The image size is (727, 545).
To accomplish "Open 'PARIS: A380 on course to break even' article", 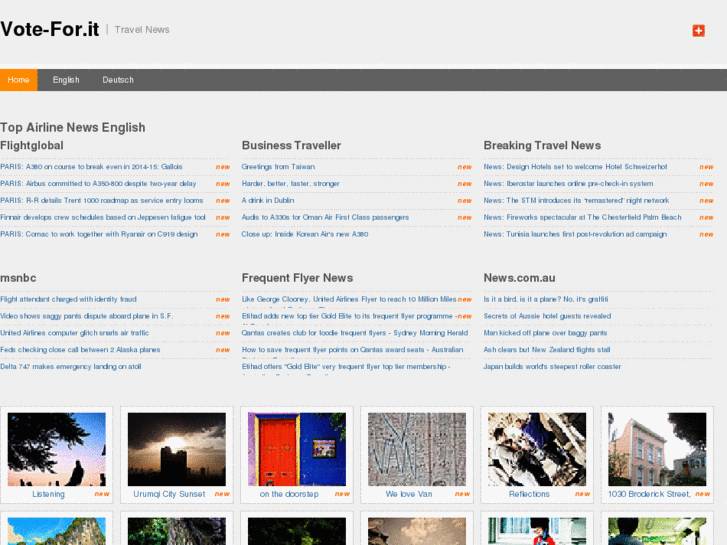I will point(91,167).
